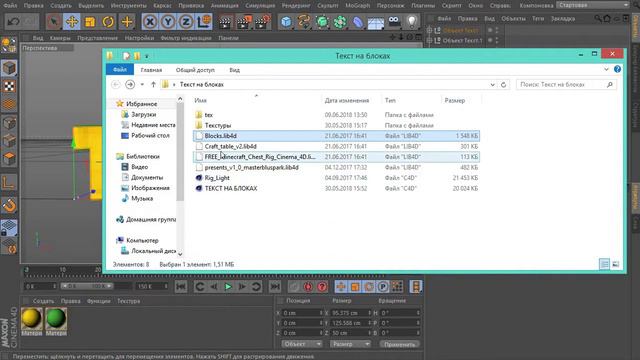640x360 pixels.
Task: Click the blue deformer capsule icon
Action: [358, 22]
